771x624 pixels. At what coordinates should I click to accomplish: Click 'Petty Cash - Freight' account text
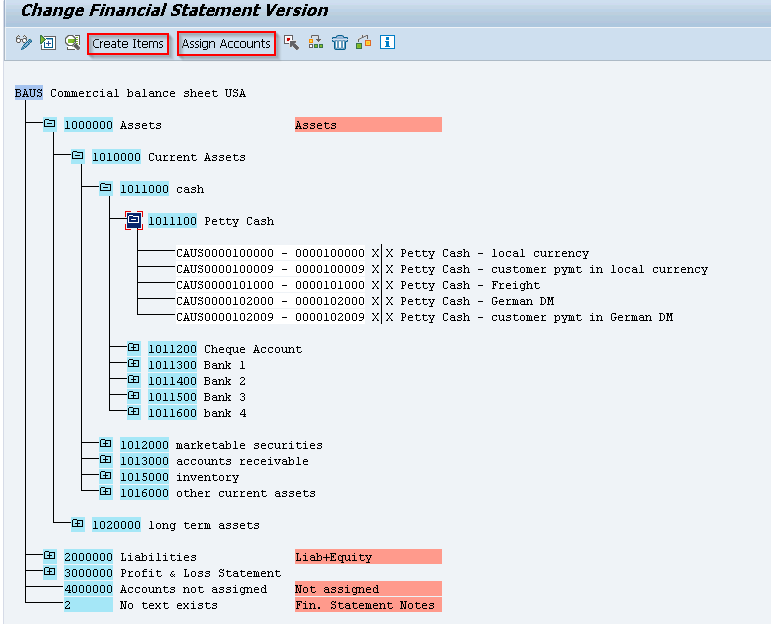point(470,285)
